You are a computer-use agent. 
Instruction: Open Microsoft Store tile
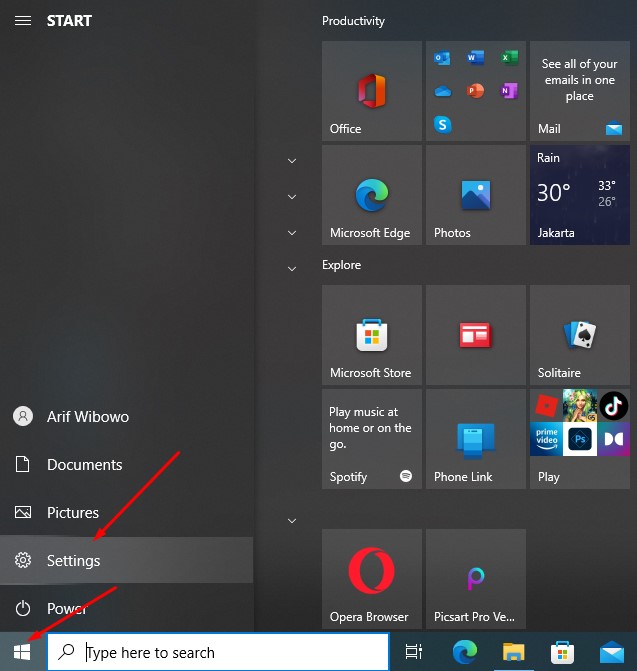(x=371, y=335)
